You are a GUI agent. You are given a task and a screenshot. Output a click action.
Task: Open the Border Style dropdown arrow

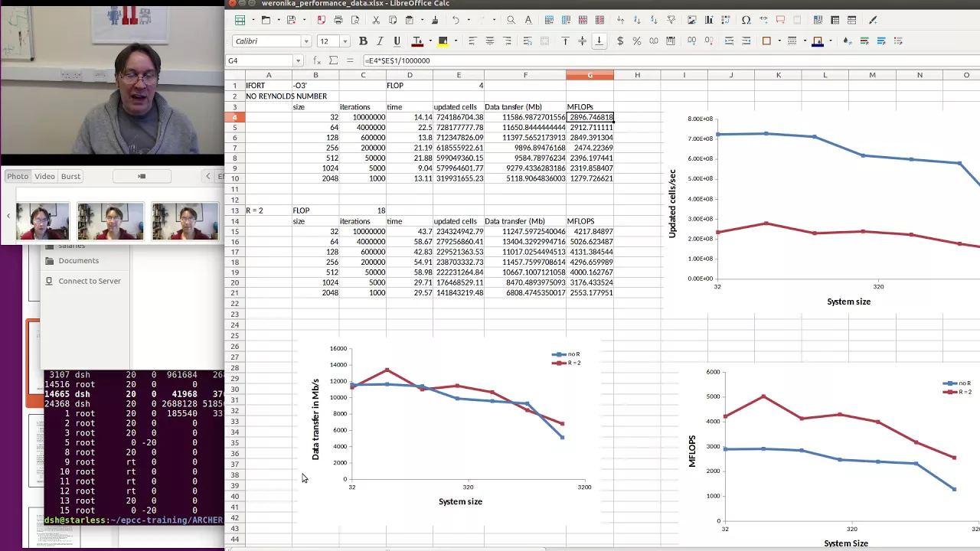805,41
